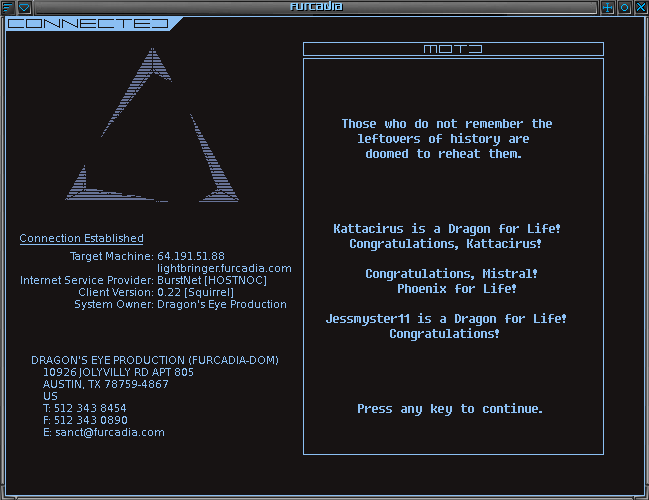
Task: Click the four-arrow move icon in title bar
Action: 607,7
